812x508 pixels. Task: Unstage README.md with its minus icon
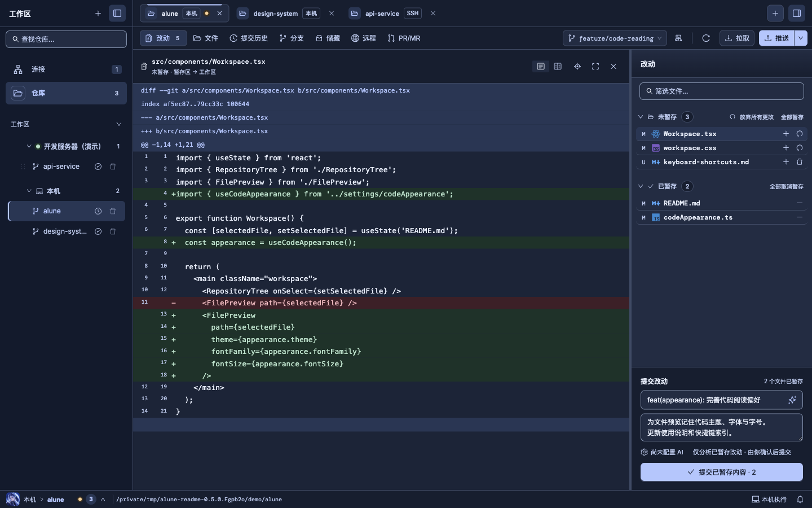coord(800,203)
